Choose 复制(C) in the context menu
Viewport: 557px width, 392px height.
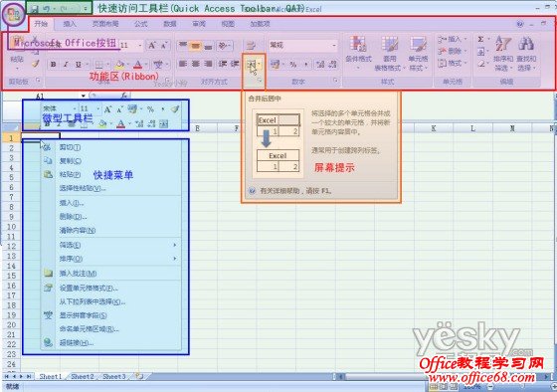click(x=110, y=161)
